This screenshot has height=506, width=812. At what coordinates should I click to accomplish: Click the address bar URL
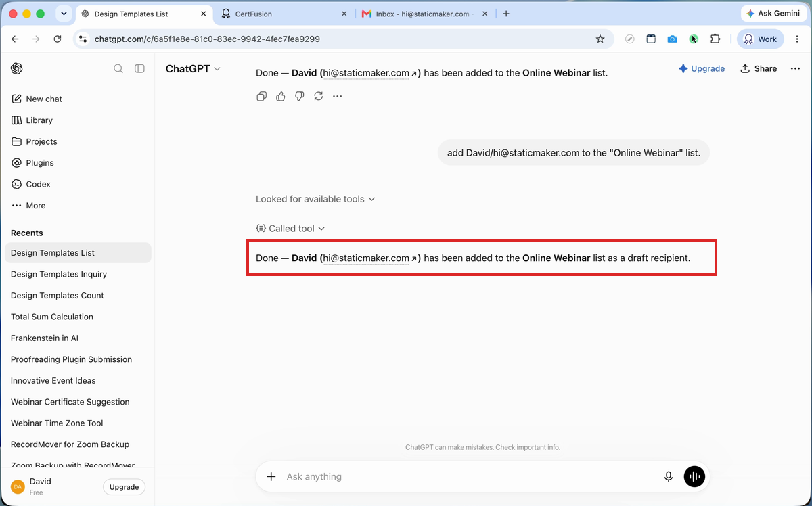pos(207,39)
